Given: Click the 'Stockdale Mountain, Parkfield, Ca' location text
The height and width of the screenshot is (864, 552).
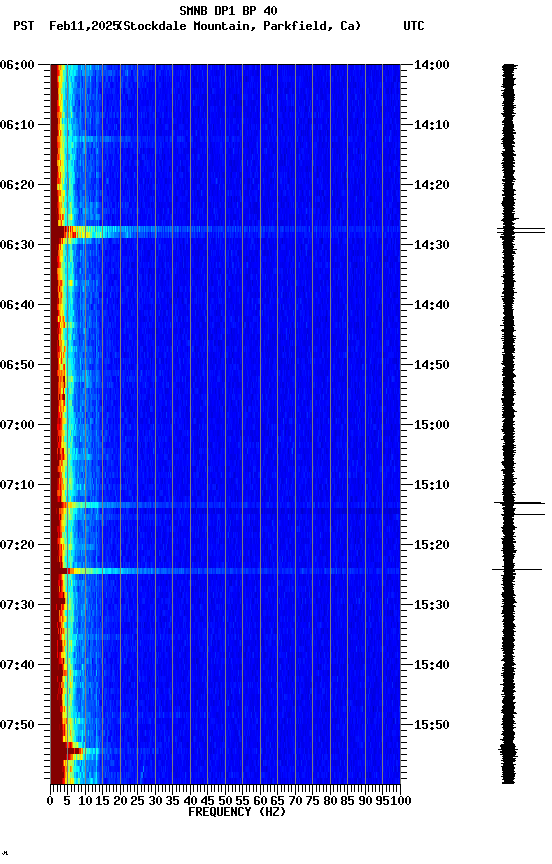Looking at the screenshot, I should (x=239, y=26).
